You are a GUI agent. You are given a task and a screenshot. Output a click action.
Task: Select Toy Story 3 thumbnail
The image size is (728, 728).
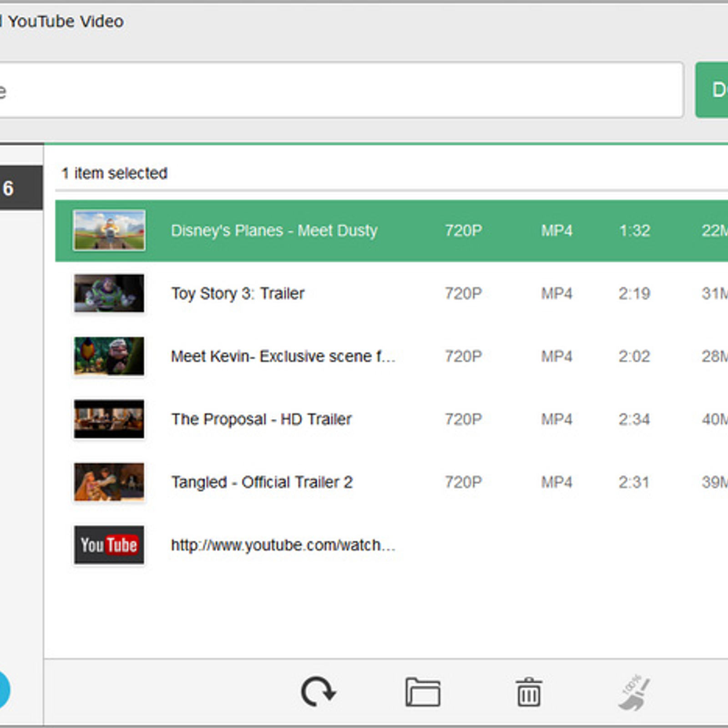(x=109, y=293)
